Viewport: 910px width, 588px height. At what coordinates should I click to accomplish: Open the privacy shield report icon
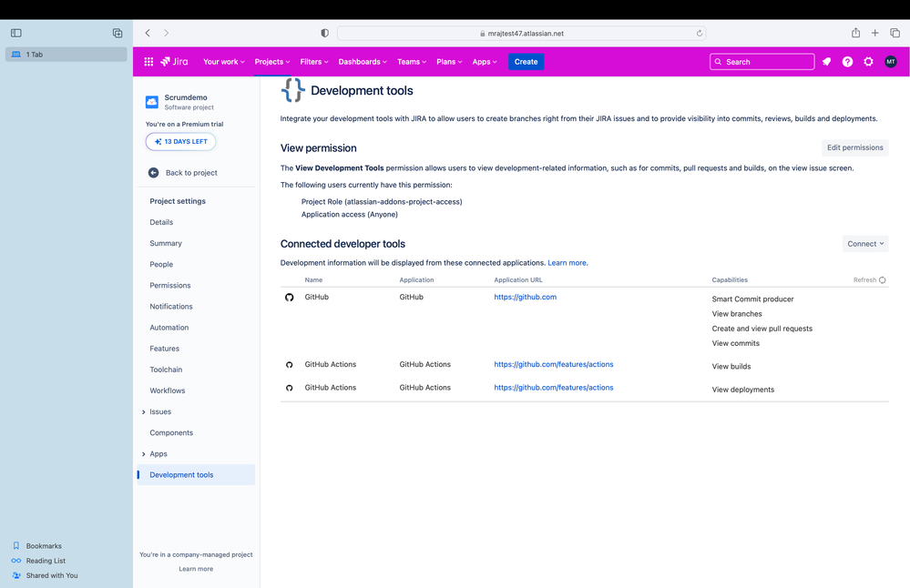click(325, 33)
